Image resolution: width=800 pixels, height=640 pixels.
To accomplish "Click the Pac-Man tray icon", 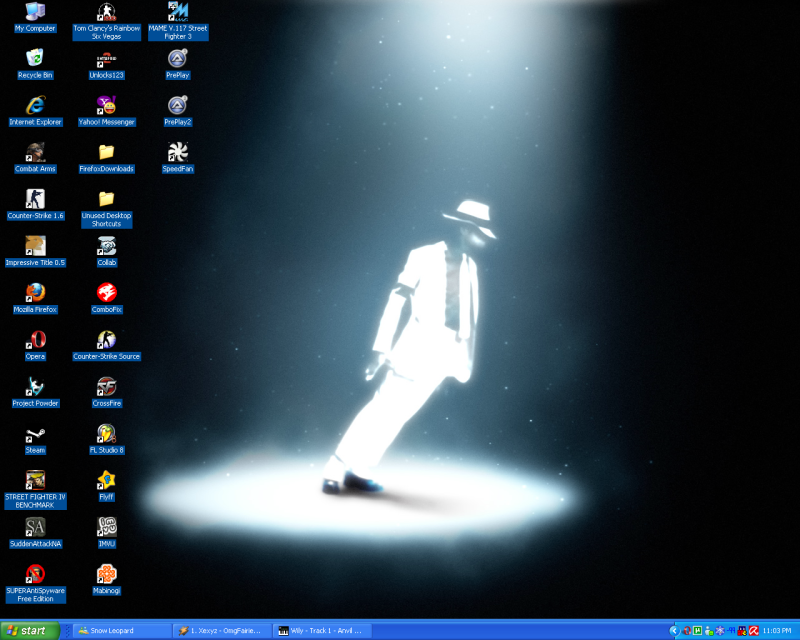I will coord(742,631).
